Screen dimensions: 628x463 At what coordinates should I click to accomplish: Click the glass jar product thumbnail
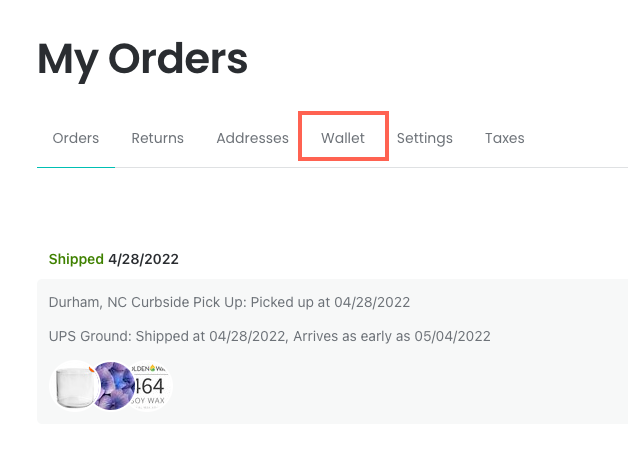(74, 386)
